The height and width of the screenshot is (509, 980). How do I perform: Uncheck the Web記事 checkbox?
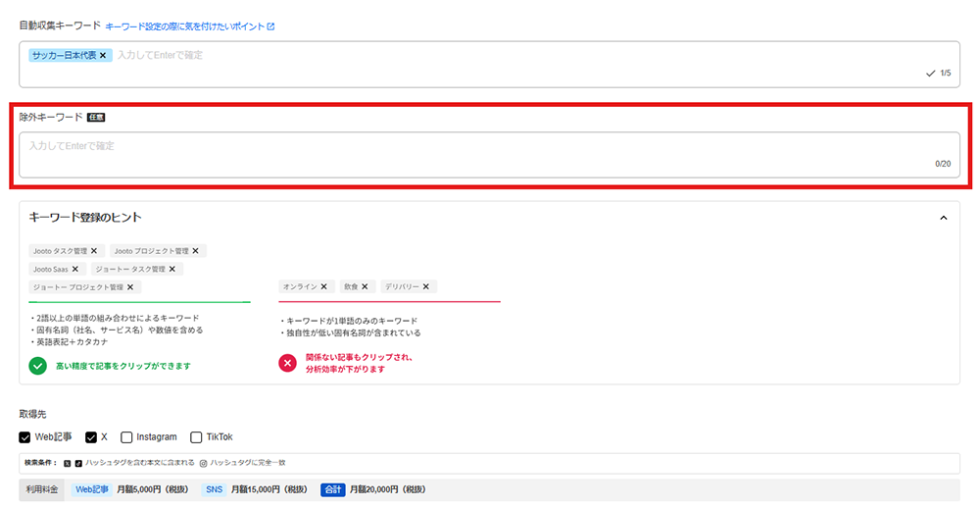click(x=24, y=437)
